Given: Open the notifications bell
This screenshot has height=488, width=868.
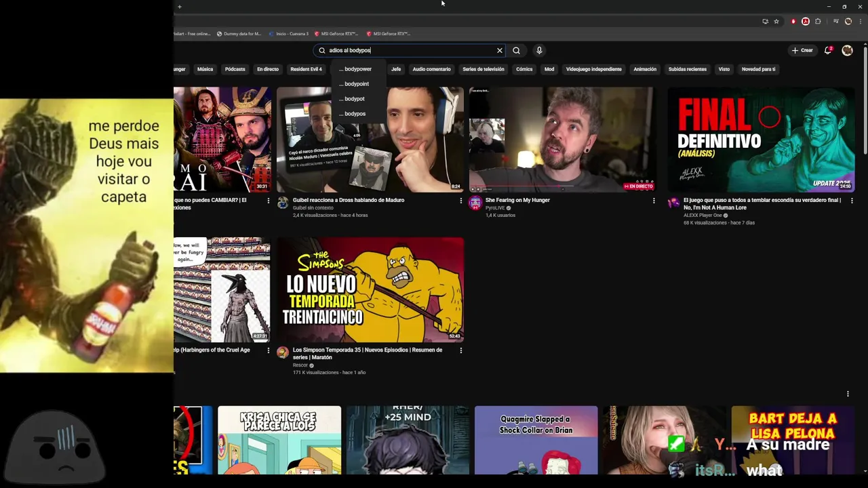Looking at the screenshot, I should 828,50.
